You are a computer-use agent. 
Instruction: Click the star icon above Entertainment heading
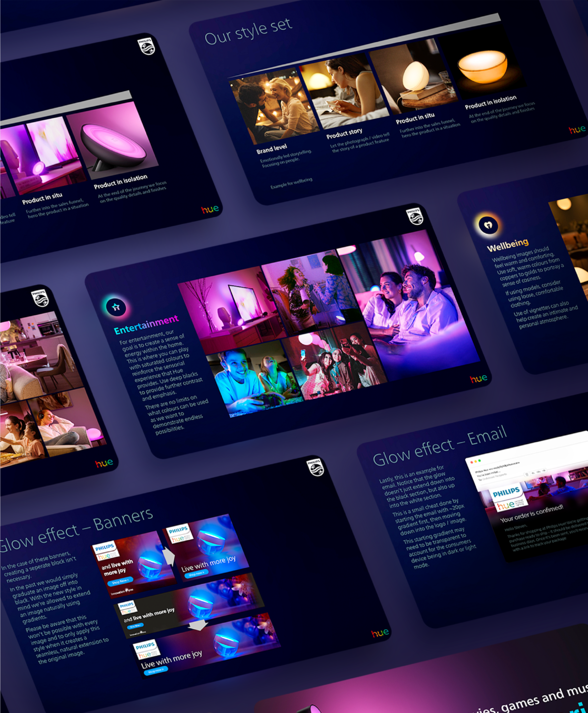coord(116,307)
